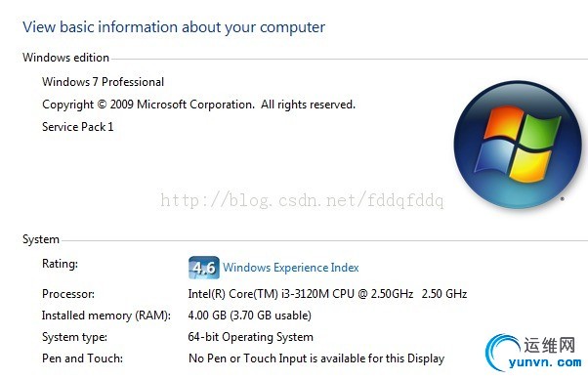The width and height of the screenshot is (588, 379).
Task: Select the Windows 7 Professional text
Action: [x=103, y=82]
